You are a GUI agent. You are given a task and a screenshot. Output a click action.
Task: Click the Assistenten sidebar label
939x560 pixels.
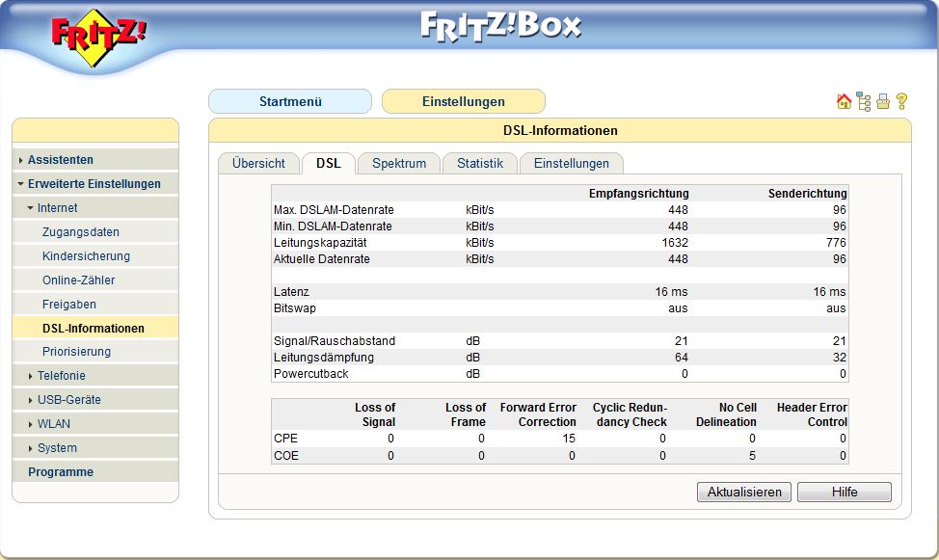61,160
